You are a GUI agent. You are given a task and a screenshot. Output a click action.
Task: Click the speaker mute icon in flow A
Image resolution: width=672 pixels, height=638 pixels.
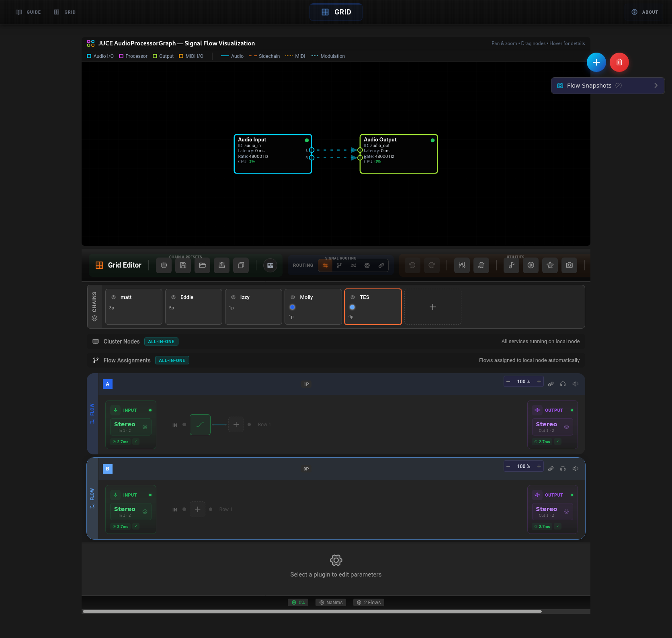coord(576,384)
